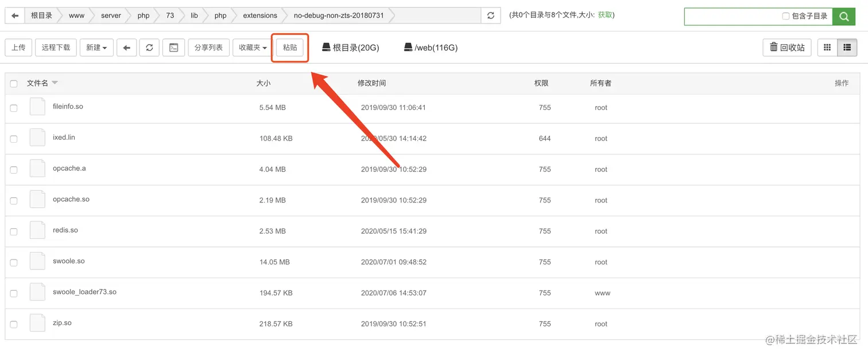Go back using the path bar arrow
The height and width of the screenshot is (356, 868).
[15, 16]
